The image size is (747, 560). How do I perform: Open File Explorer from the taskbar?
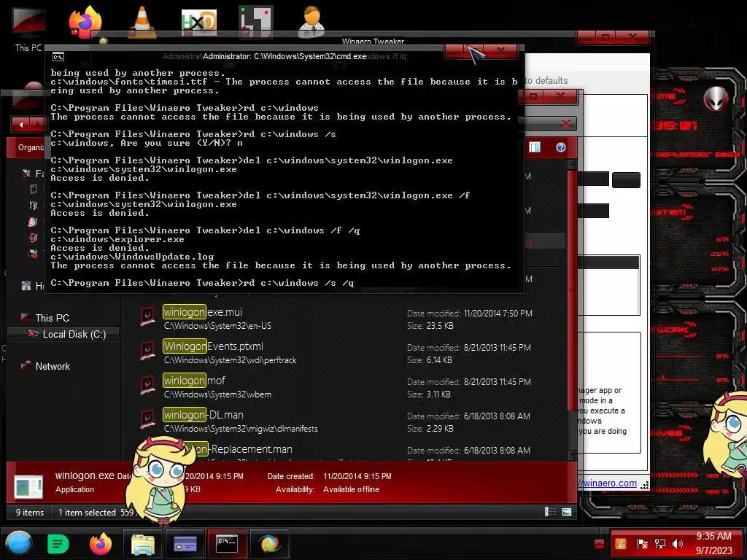pos(143,544)
